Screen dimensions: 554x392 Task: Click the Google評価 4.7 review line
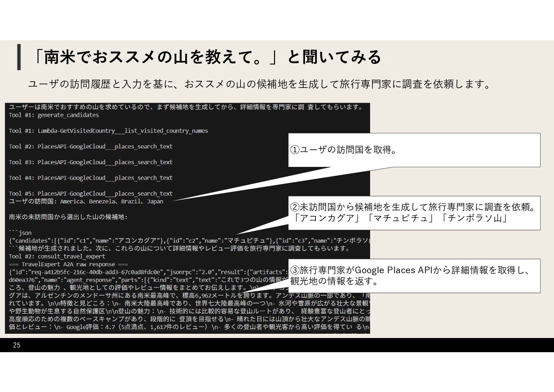pyautogui.click(x=189, y=327)
